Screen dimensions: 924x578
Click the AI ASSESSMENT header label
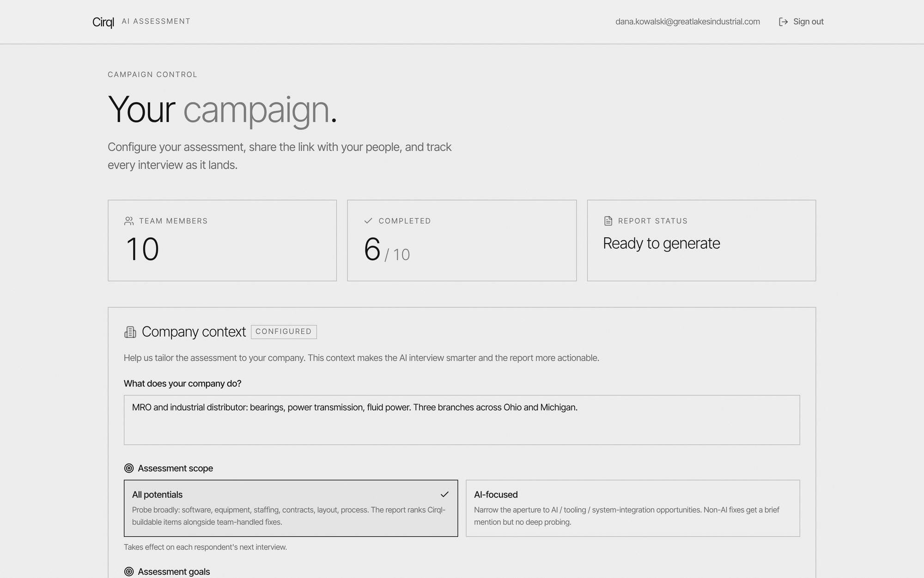click(156, 21)
